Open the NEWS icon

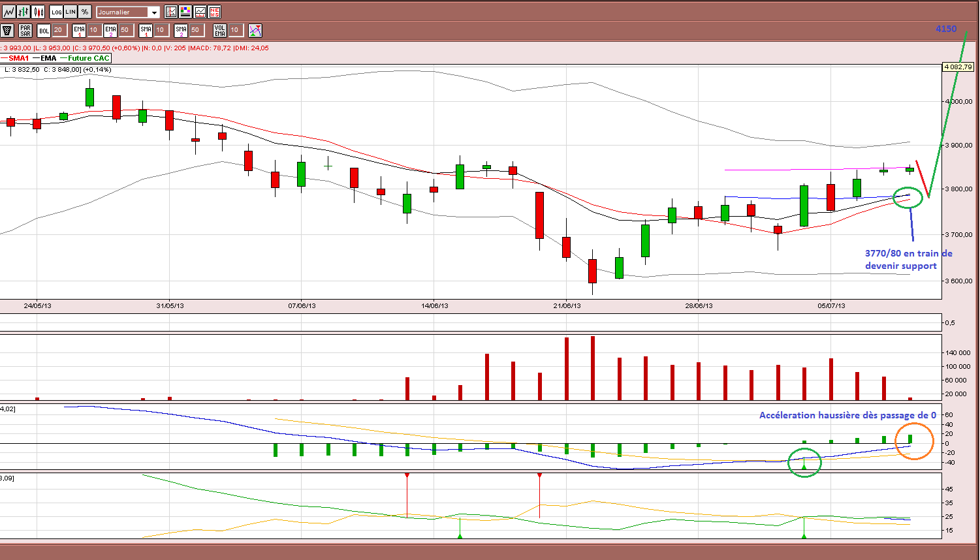(x=214, y=12)
